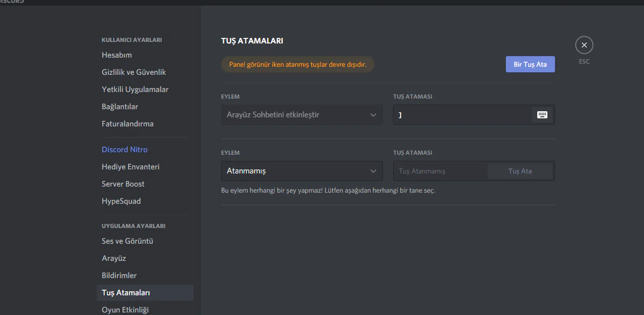The height and width of the screenshot is (315, 644).
Task: Open the Bağlantılar section
Action: tap(120, 107)
